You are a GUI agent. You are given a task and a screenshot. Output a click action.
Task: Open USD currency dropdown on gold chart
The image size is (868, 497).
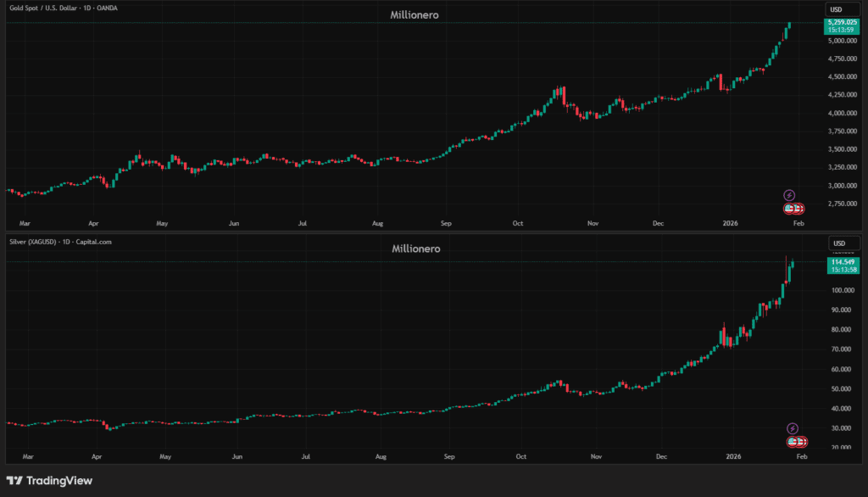pos(837,10)
